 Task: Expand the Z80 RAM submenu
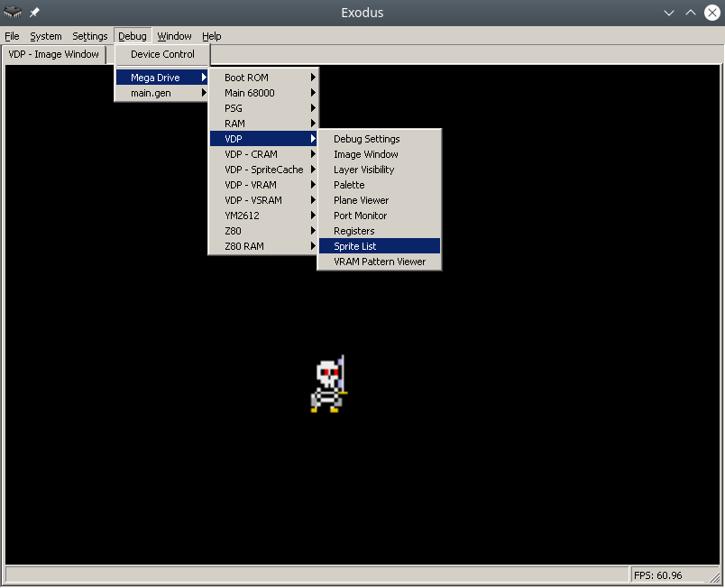pos(263,246)
